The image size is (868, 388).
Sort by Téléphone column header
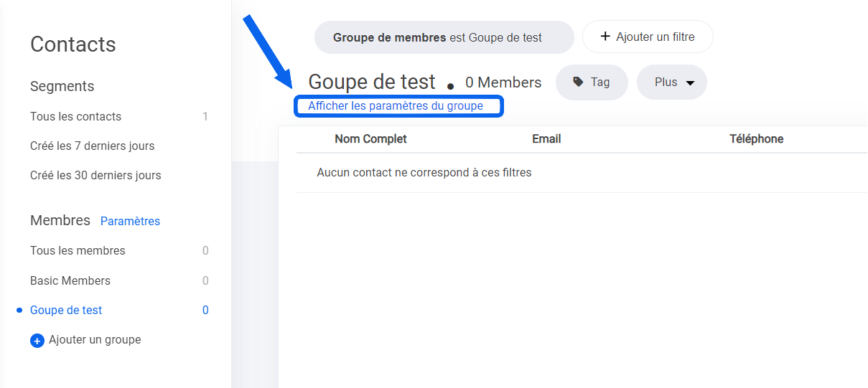click(756, 139)
